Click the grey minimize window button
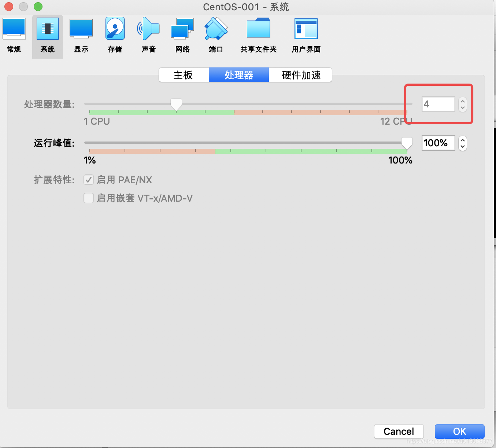Viewport: 496px width, 448px height. click(x=23, y=7)
